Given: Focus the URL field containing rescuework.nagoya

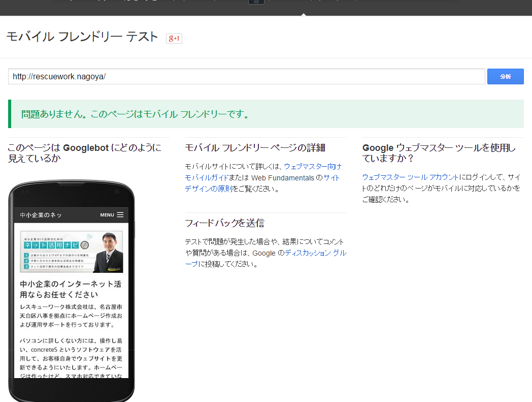Looking at the screenshot, I should click(247, 76).
